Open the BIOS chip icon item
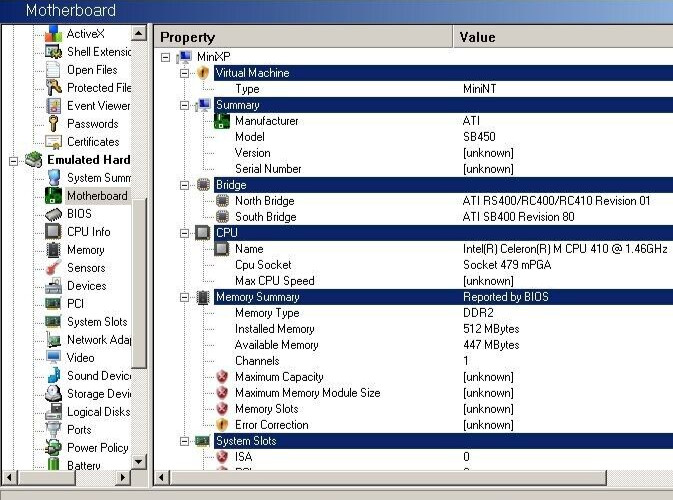The height and width of the screenshot is (500, 673). 53,214
